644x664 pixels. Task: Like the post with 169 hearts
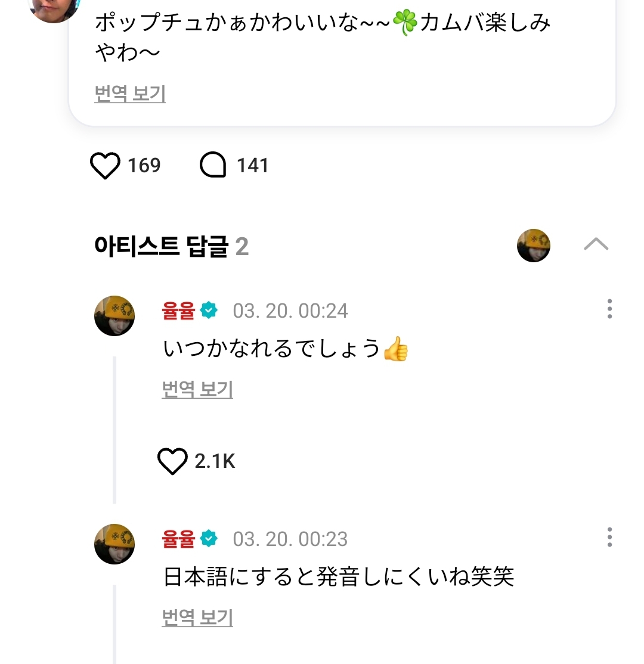(x=105, y=166)
